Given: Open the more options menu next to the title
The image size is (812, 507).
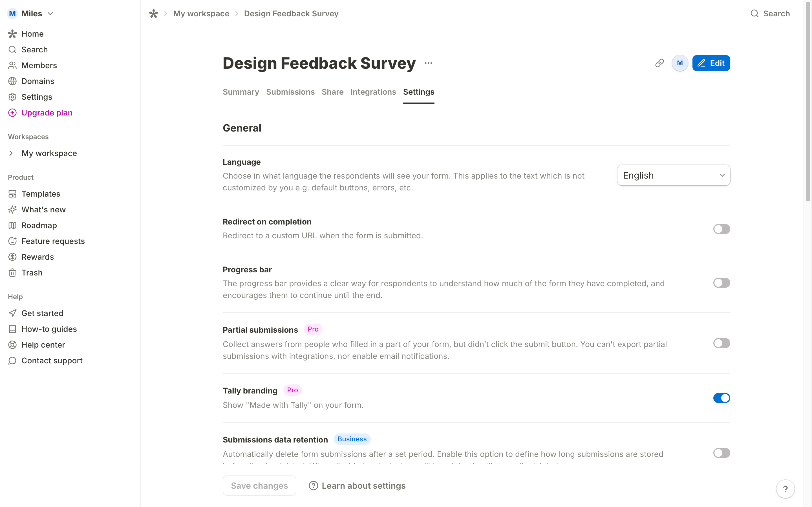Looking at the screenshot, I should (x=429, y=63).
